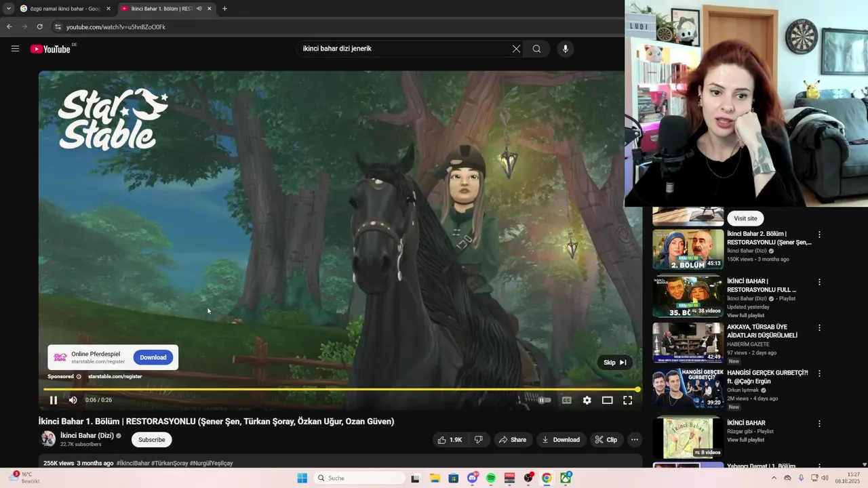Click the address bar URL
Image resolution: width=868 pixels, height=488 pixels.
pyautogui.click(x=116, y=27)
